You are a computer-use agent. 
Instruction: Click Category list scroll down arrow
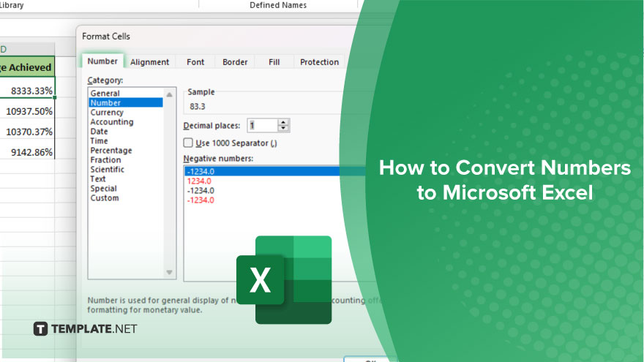point(169,273)
